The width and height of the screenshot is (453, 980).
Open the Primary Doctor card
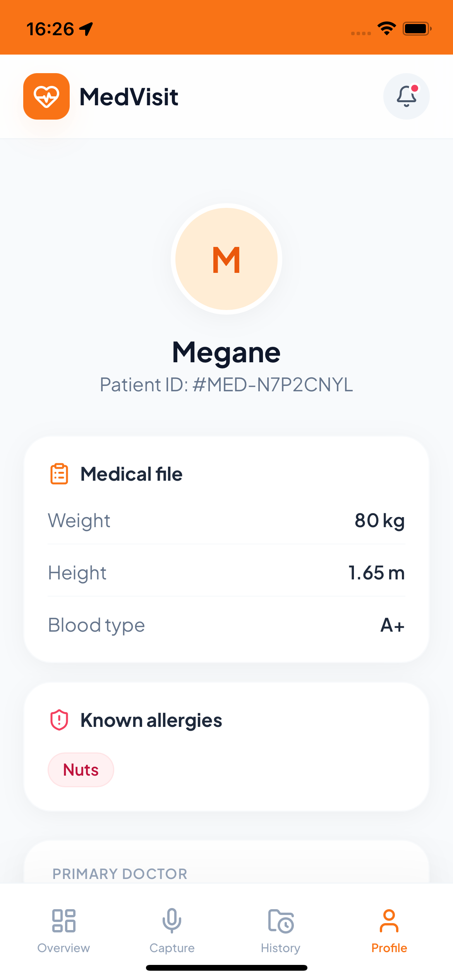click(226, 862)
